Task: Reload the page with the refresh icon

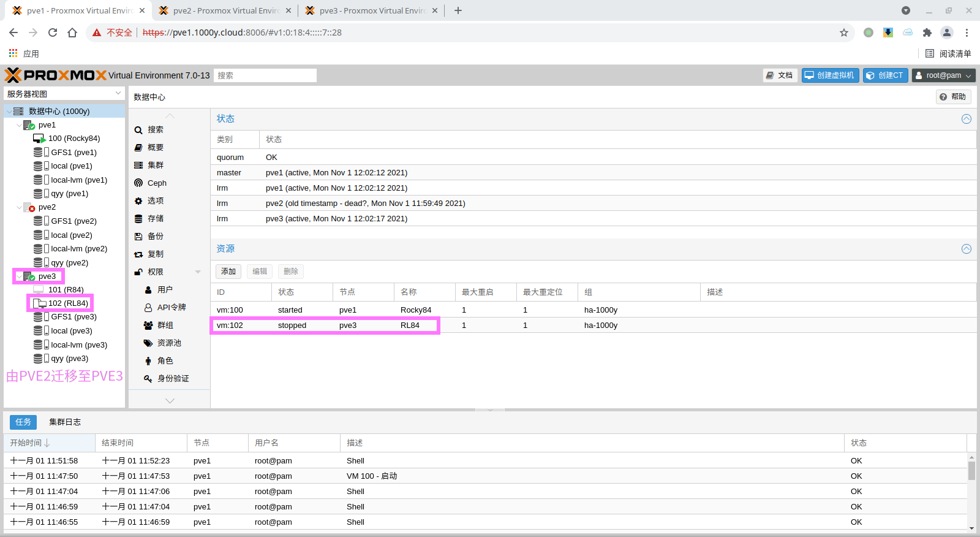Action: (53, 32)
